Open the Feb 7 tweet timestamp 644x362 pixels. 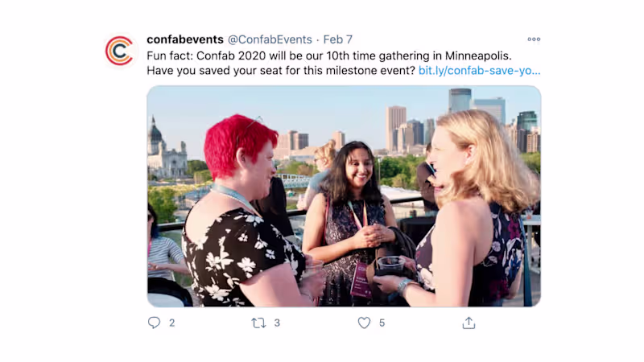337,39
